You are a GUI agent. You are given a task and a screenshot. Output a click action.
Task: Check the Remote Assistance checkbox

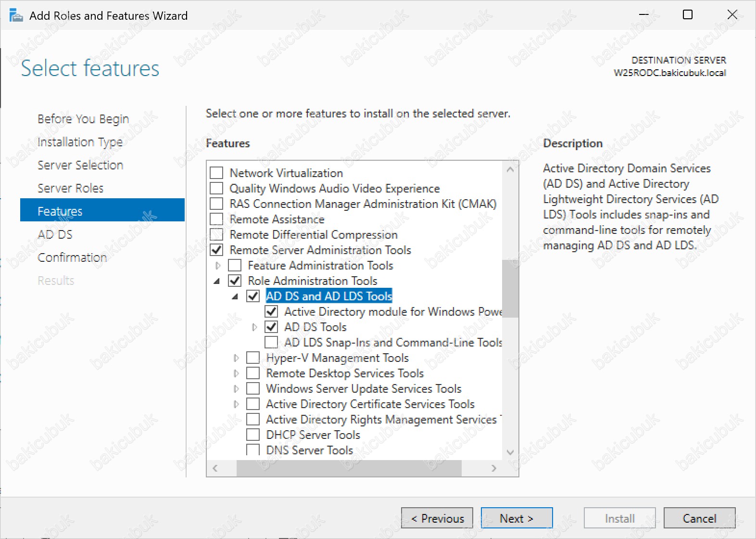217,219
